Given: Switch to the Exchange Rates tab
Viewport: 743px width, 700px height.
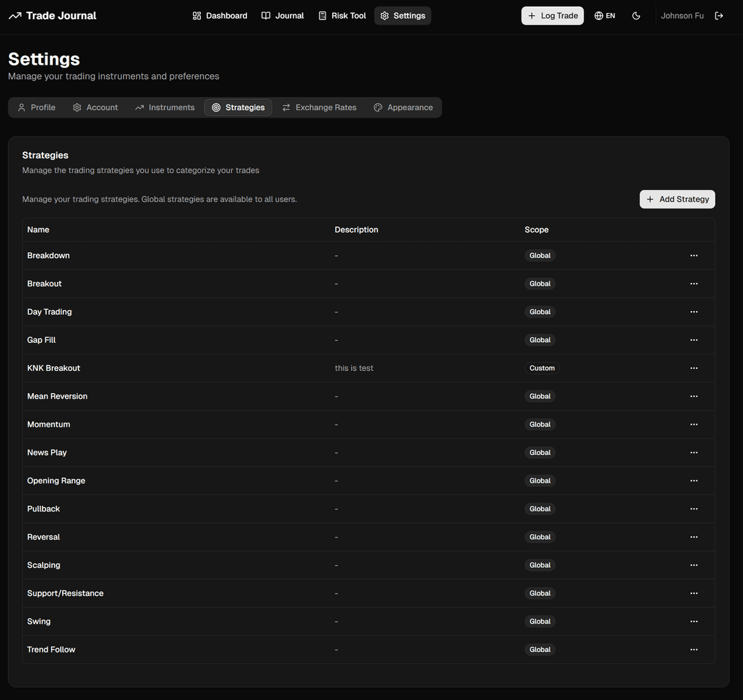Looking at the screenshot, I should click(319, 107).
